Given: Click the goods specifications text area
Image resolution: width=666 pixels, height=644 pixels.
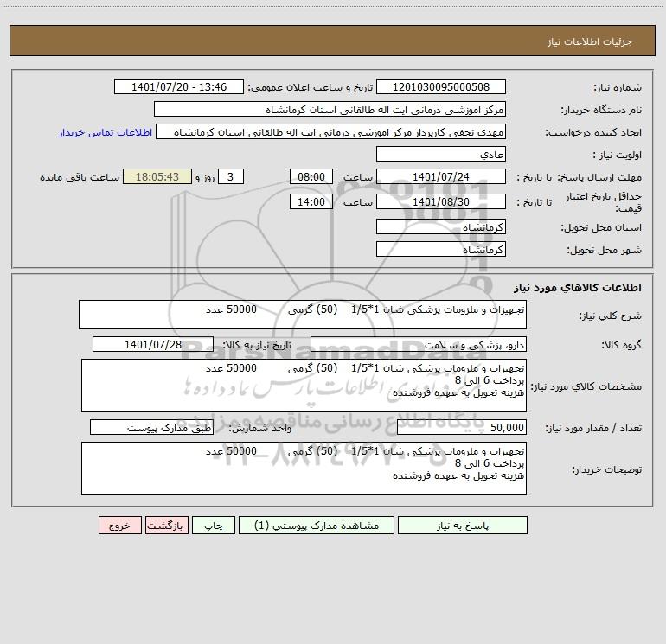Looking at the screenshot, I should [304, 386].
